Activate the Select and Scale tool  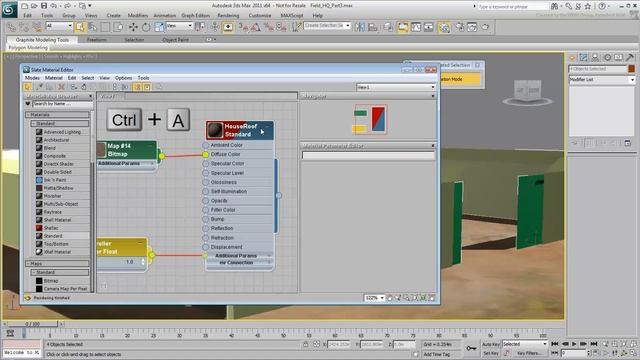pyautogui.click(x=159, y=27)
